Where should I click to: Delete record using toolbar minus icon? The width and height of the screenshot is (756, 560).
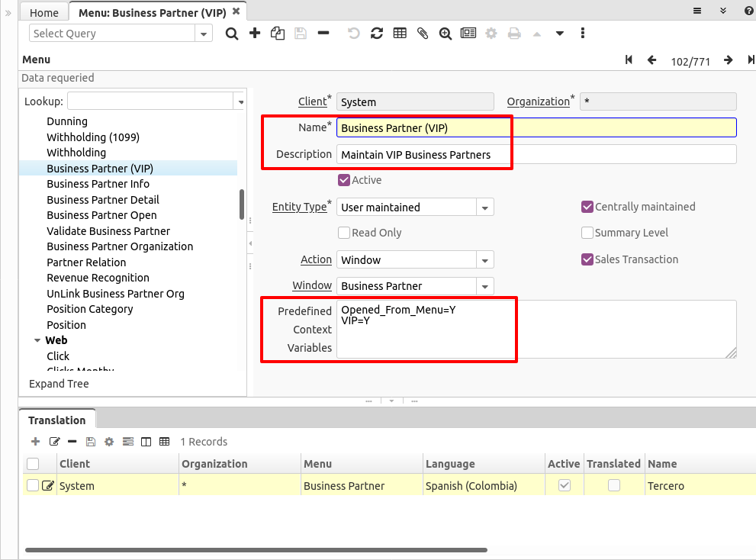[x=323, y=34]
